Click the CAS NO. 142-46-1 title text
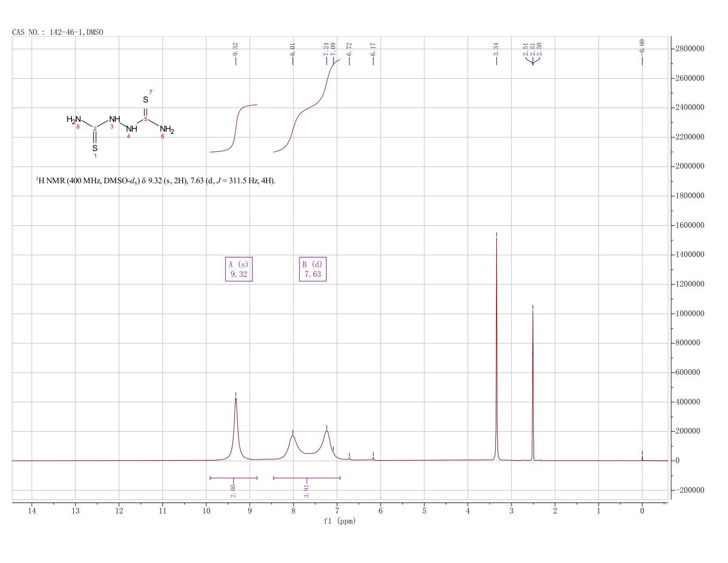 coord(57,32)
